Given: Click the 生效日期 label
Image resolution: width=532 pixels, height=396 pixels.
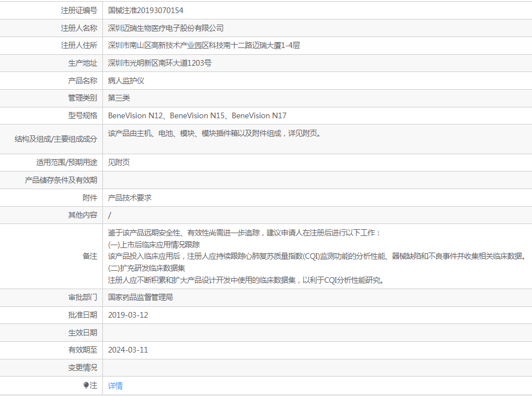Looking at the screenshot, I should pos(83,333).
